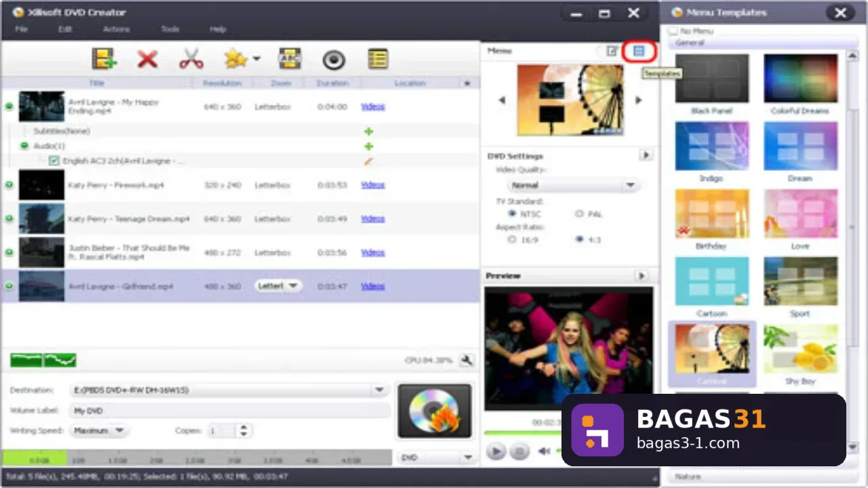This screenshot has height=488, width=868.
Task: Click the Add Video Files toolbar icon
Action: (x=104, y=60)
